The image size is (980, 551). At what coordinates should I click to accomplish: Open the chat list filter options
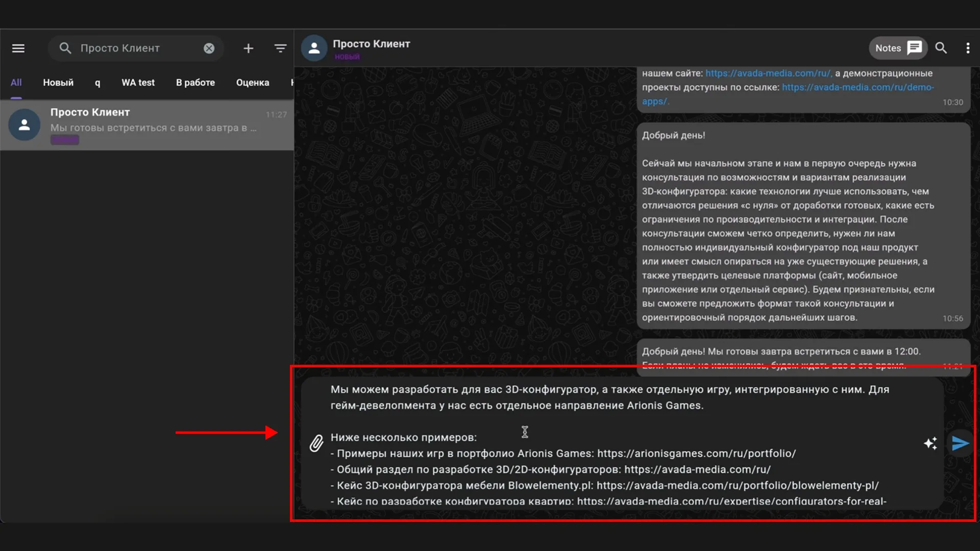point(280,48)
